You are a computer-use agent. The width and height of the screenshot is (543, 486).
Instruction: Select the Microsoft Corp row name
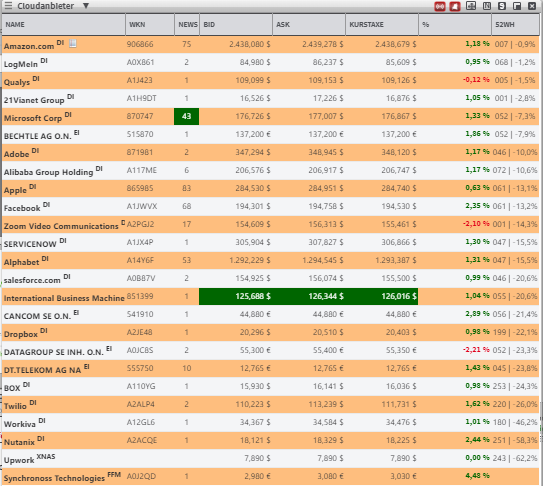tap(33, 118)
